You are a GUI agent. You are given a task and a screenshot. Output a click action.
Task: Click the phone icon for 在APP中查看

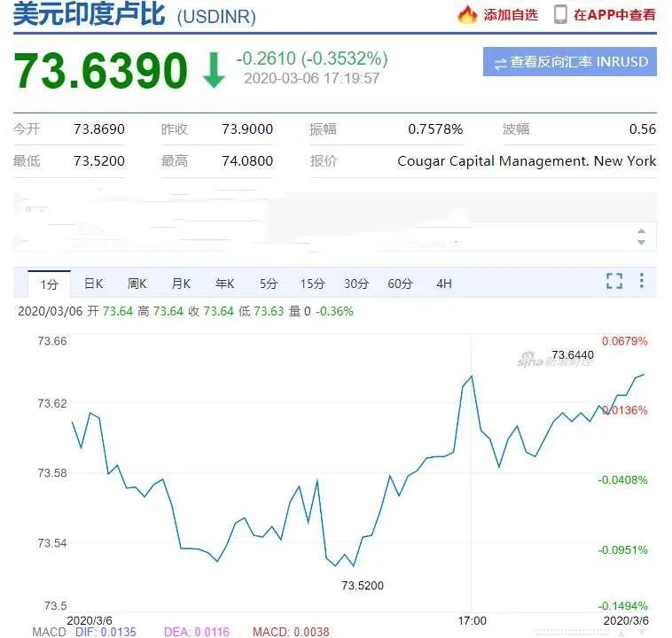(x=560, y=14)
